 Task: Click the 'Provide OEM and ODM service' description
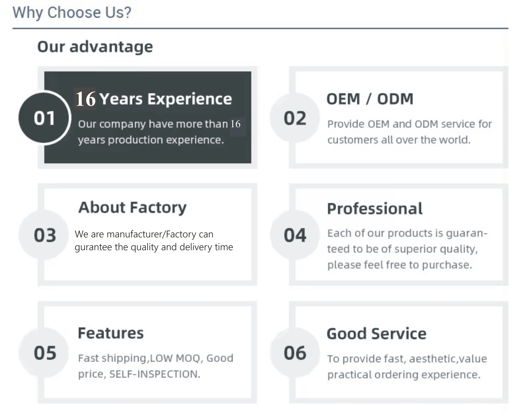pyautogui.click(x=409, y=132)
